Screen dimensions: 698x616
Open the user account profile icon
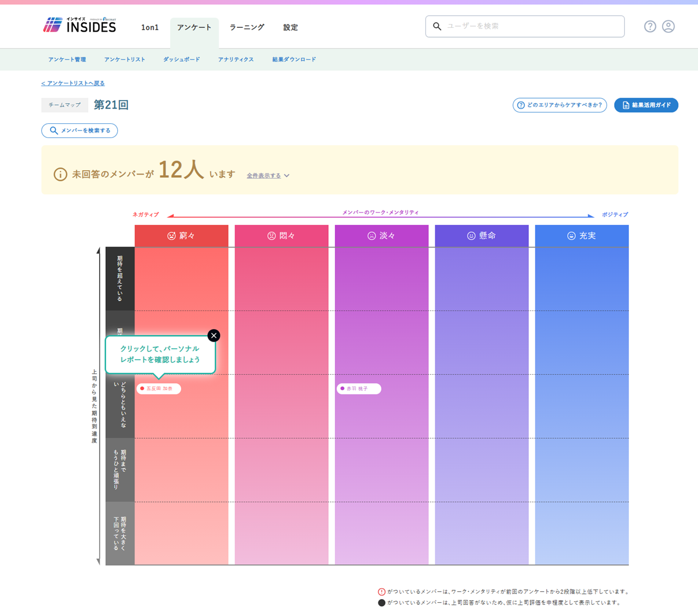pos(669,26)
